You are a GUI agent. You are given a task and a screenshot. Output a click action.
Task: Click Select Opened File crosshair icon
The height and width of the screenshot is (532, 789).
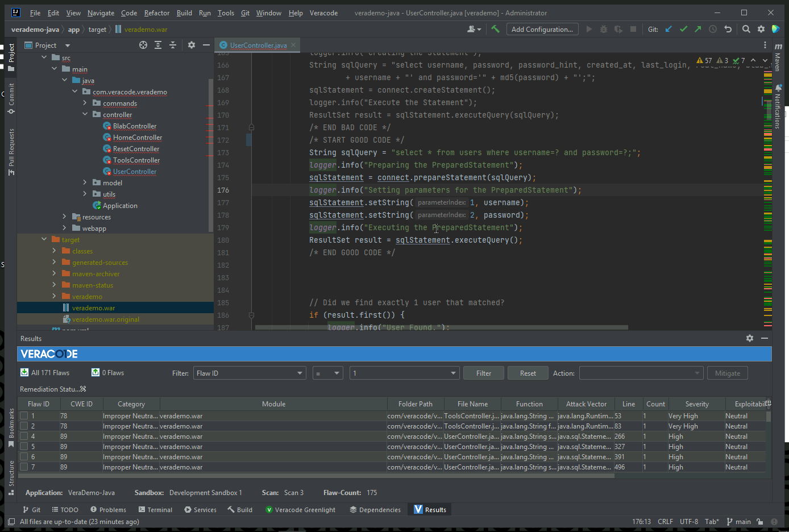tap(143, 45)
